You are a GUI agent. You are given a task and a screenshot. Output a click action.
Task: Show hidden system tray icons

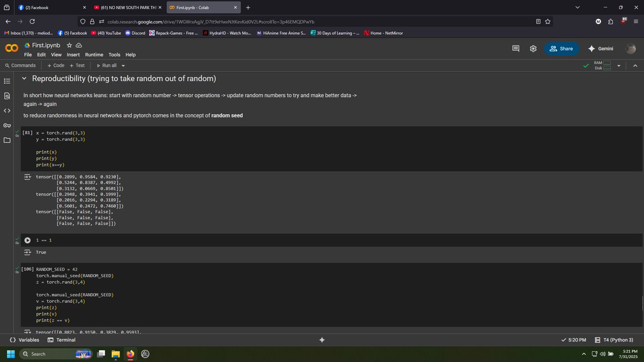coord(584,354)
